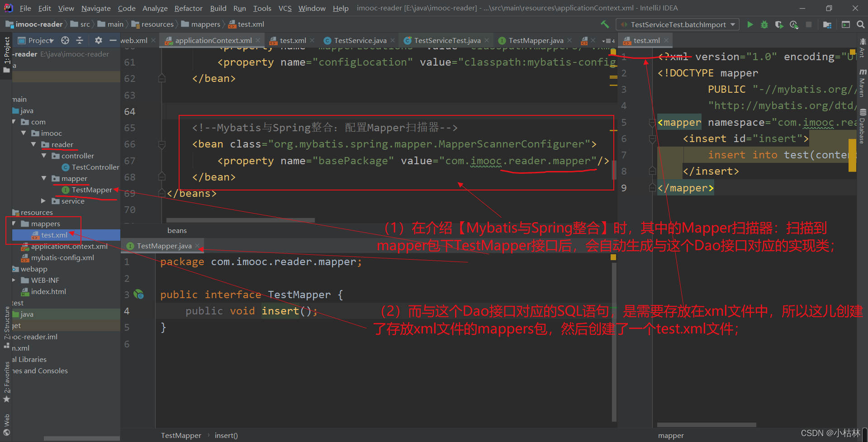Open Project panel gear settings
The height and width of the screenshot is (442, 868).
point(98,40)
